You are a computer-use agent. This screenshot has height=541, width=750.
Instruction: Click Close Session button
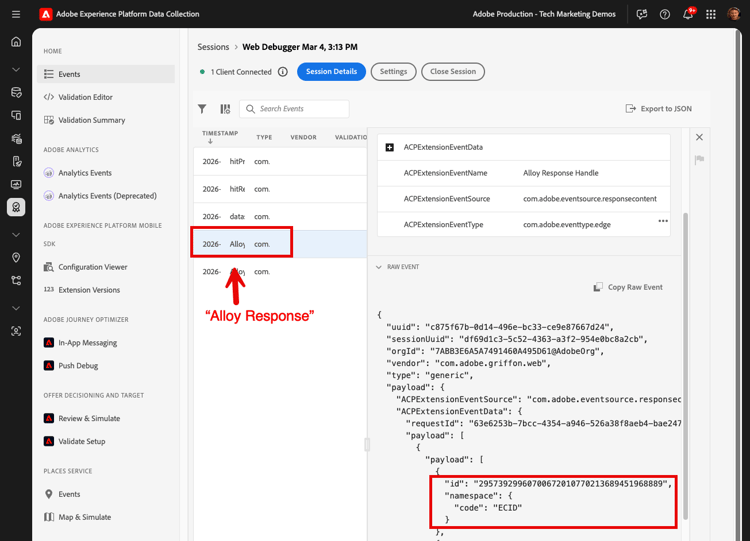[x=453, y=72]
